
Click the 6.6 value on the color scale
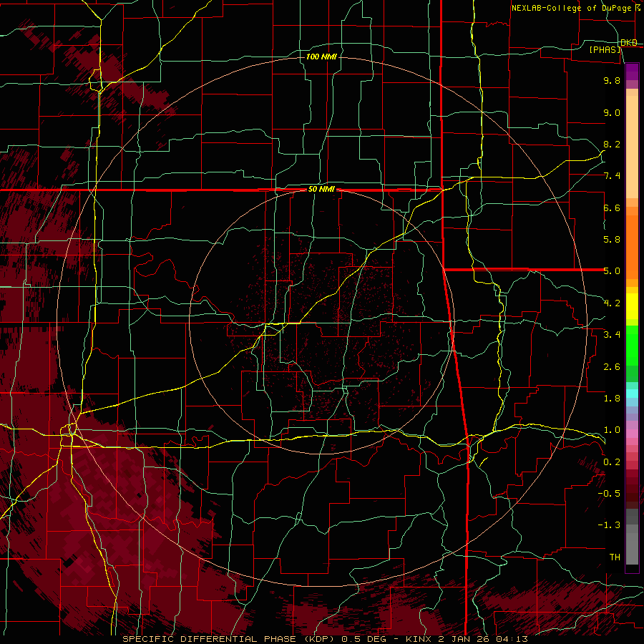612,208
